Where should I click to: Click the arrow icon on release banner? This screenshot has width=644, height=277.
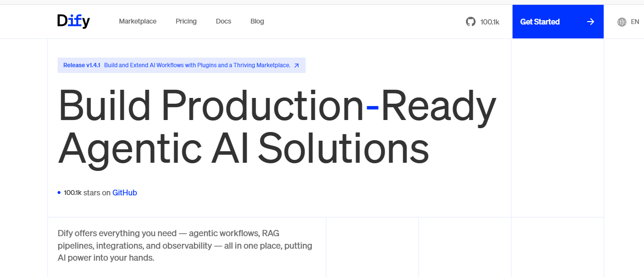(x=297, y=65)
